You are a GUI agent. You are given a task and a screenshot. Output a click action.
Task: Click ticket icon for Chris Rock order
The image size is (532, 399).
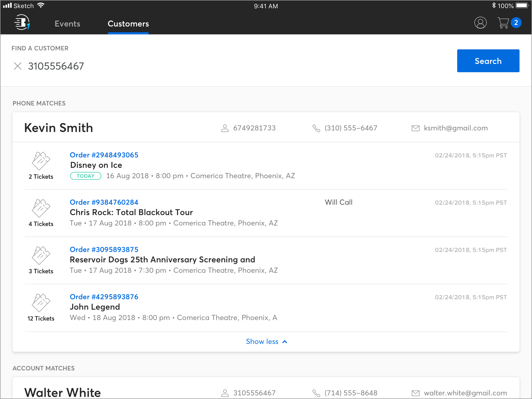point(41,208)
